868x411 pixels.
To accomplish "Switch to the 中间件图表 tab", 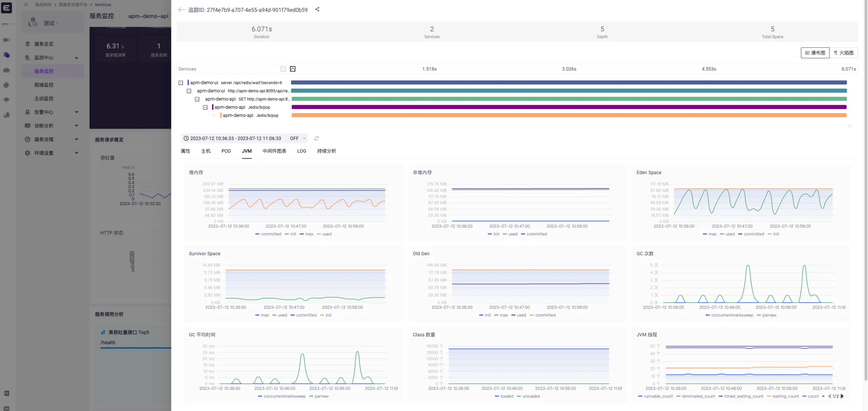I will (x=274, y=151).
